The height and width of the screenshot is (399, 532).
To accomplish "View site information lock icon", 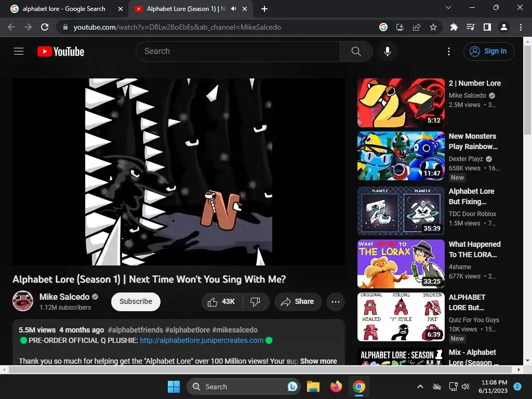I will pyautogui.click(x=65, y=27).
